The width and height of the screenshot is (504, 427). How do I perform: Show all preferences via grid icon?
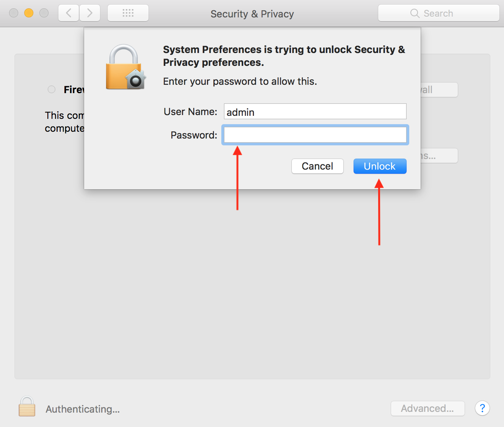coord(128,13)
